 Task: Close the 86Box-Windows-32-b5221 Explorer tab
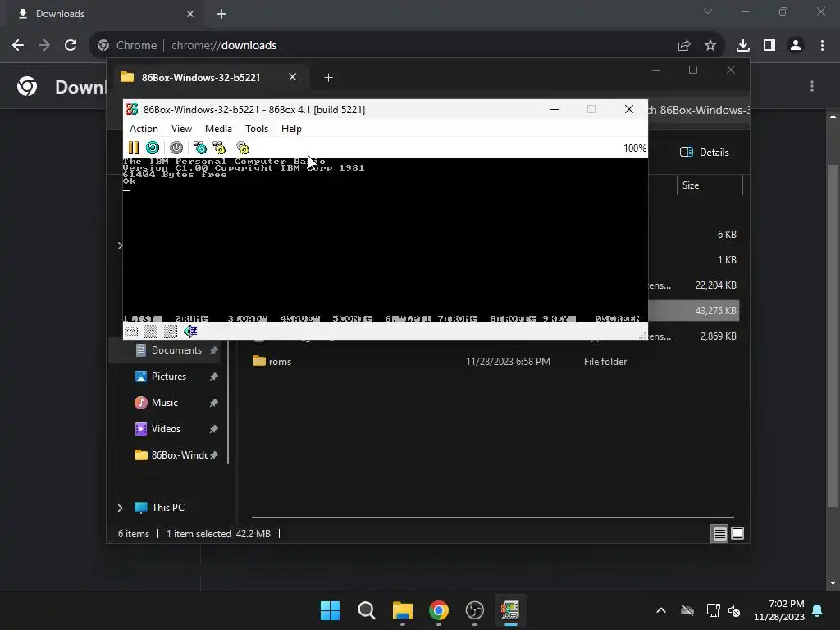tap(293, 77)
